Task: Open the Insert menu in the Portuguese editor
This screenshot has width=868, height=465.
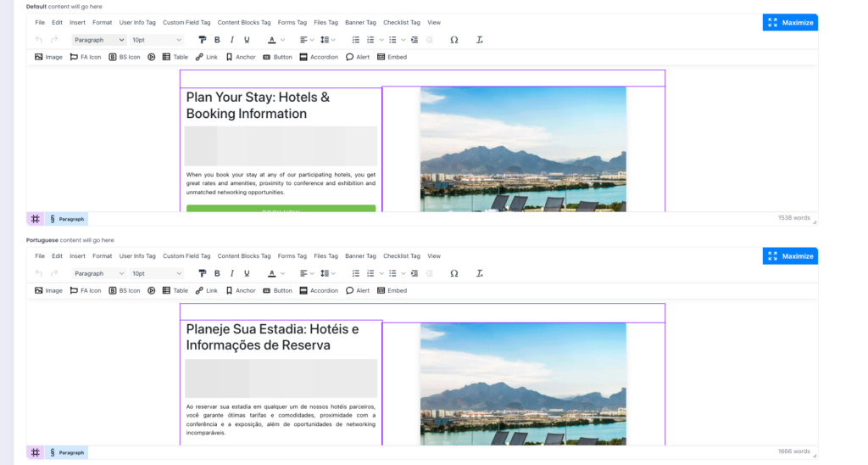Action: point(77,255)
